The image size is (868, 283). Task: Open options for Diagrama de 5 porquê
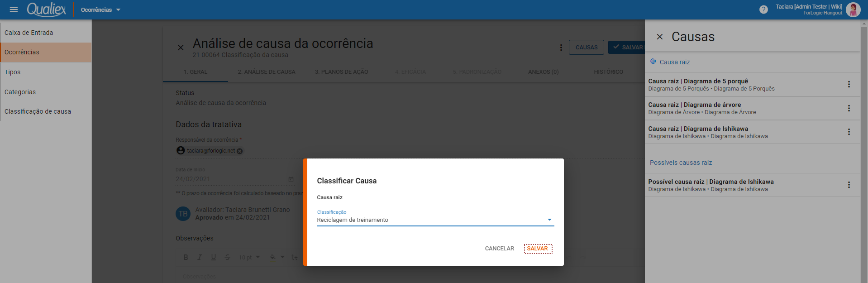tap(849, 84)
